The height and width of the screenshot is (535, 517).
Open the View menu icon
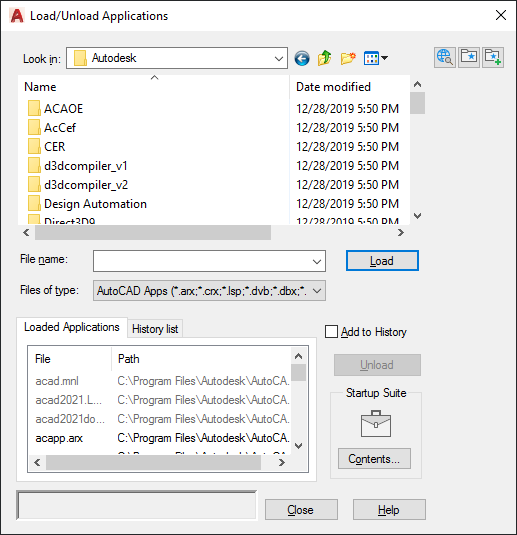375,58
